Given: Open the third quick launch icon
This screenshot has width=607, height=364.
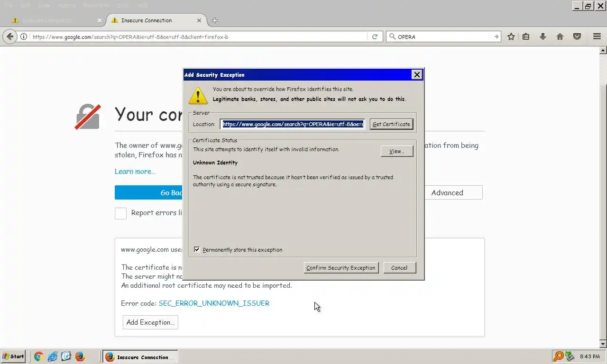Looking at the screenshot, I should click(x=66, y=356).
